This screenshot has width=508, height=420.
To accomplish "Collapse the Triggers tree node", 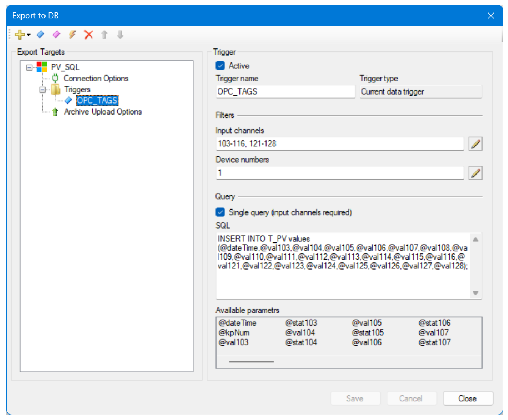I will 42,90.
